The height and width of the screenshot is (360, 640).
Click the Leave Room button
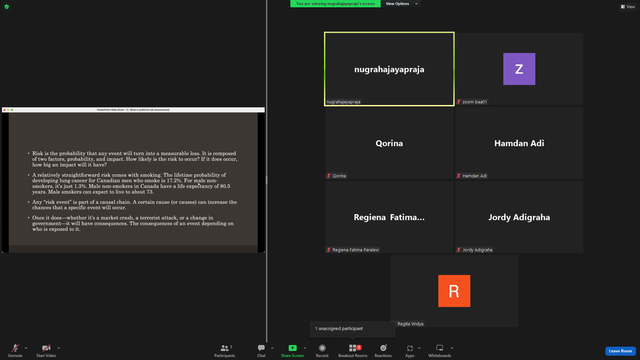pyautogui.click(x=620, y=351)
